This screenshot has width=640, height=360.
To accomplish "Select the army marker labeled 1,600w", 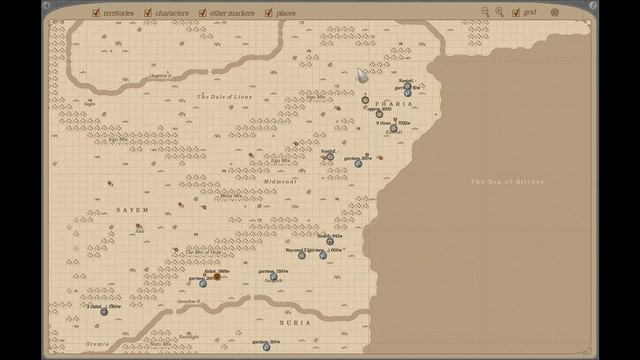I will coord(323,256).
